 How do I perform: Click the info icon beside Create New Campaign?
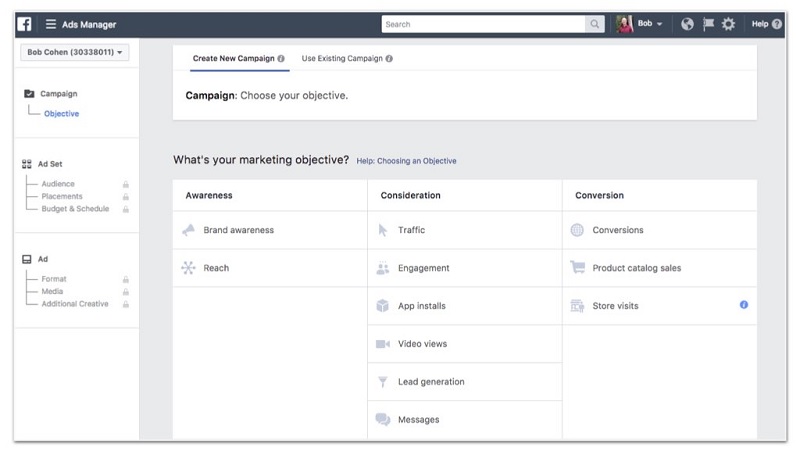(x=281, y=59)
